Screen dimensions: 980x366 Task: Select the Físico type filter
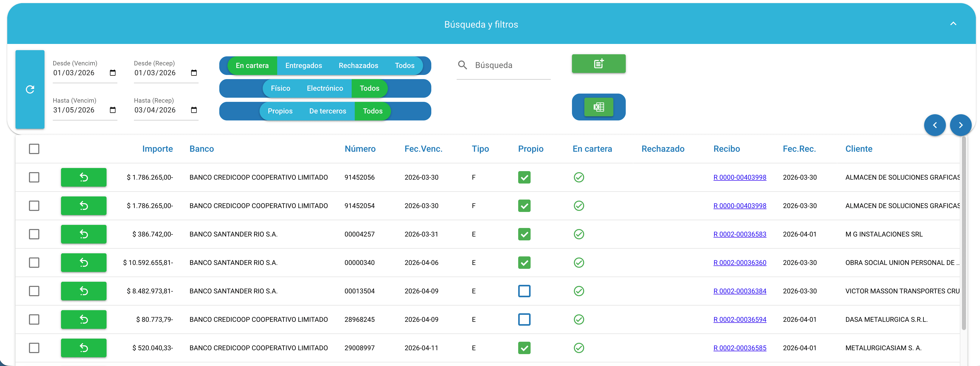280,88
